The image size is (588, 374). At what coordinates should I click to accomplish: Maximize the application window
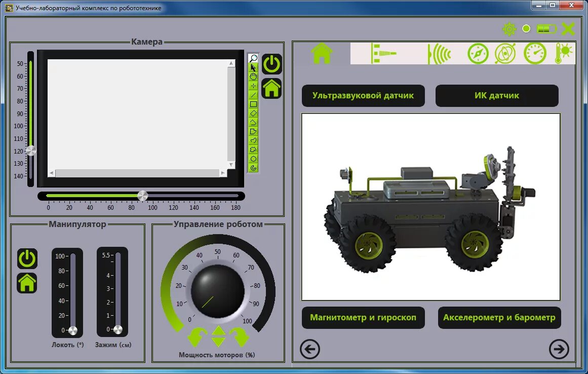pos(553,5)
